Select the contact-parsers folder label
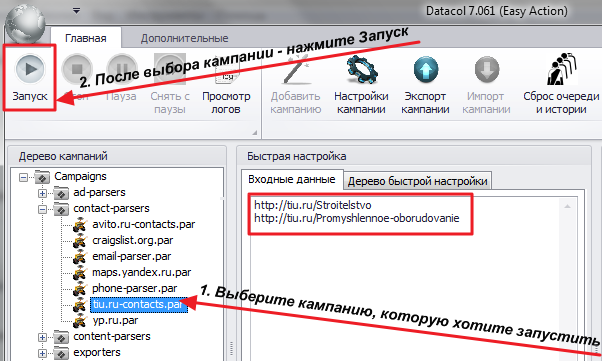The image size is (602, 361). pyautogui.click(x=111, y=208)
